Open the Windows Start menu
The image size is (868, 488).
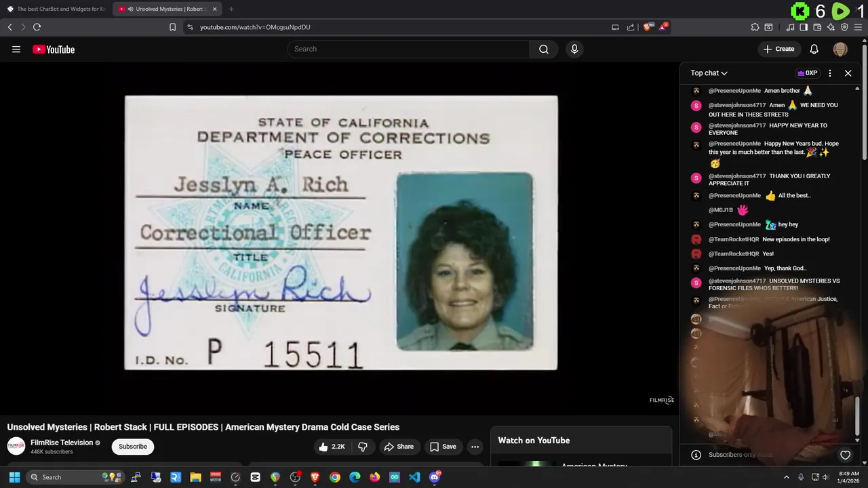pyautogui.click(x=14, y=477)
